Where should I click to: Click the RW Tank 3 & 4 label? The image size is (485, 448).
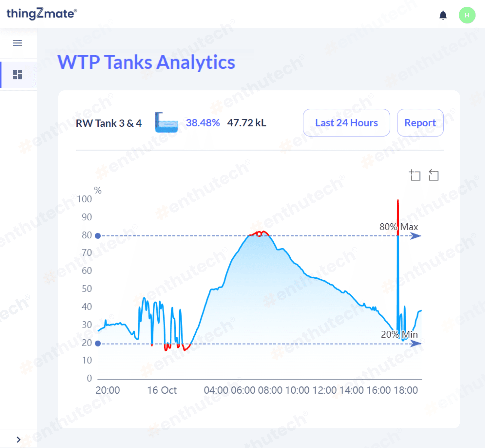109,123
